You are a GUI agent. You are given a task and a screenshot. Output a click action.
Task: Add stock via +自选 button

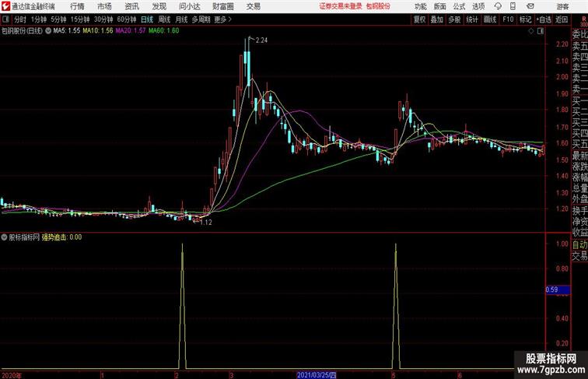544,19
